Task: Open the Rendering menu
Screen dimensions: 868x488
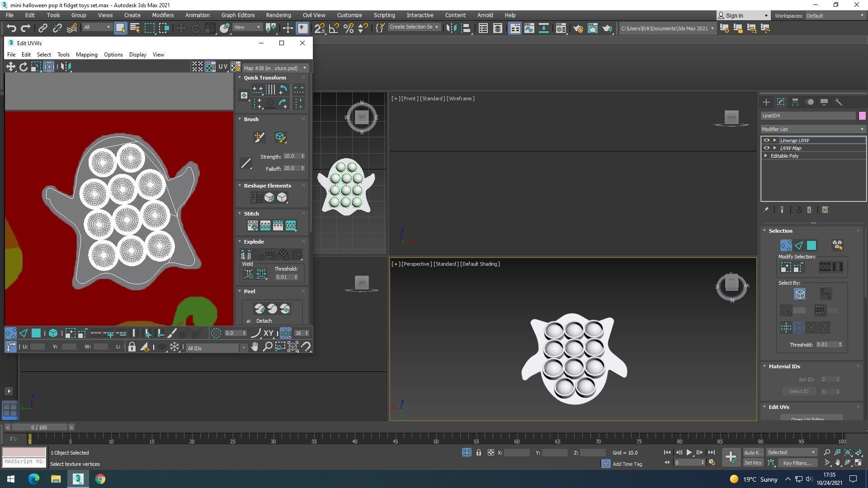Action: (x=278, y=15)
